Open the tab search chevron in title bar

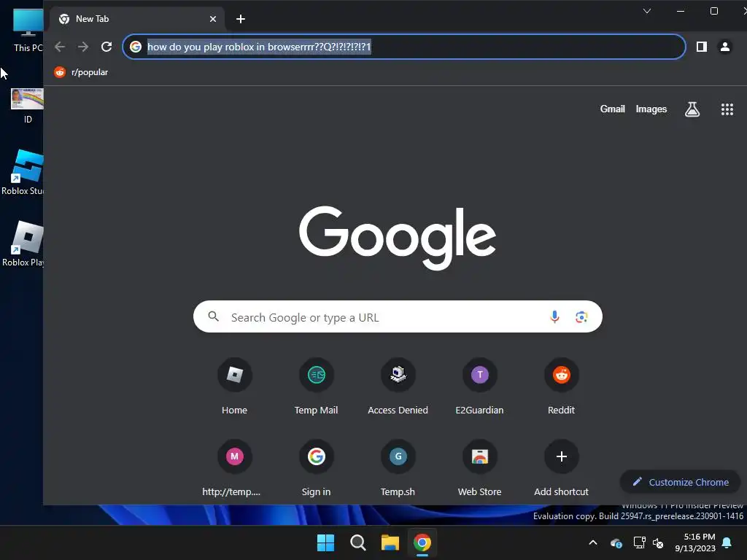click(647, 11)
